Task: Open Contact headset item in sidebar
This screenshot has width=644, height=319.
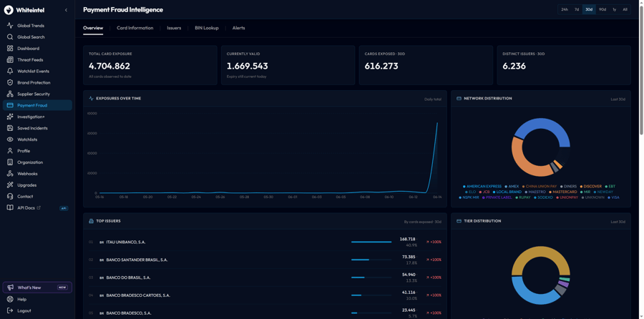Action: coord(37,196)
